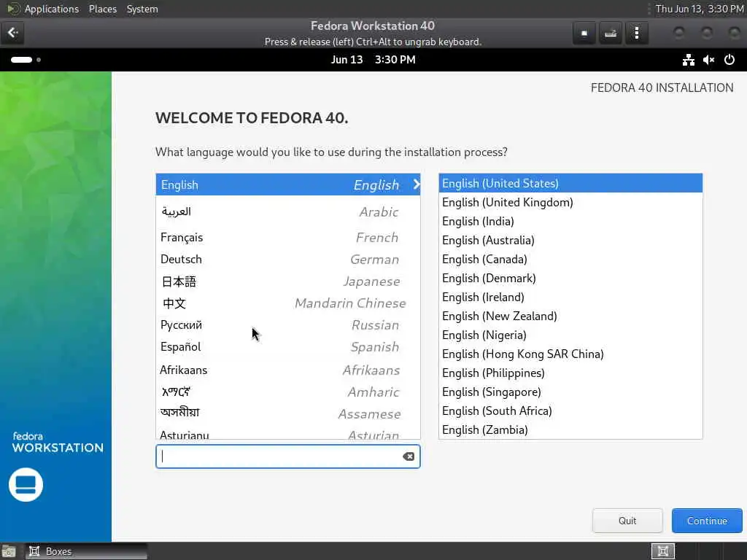Click the power icon in Fedora top bar

729,60
